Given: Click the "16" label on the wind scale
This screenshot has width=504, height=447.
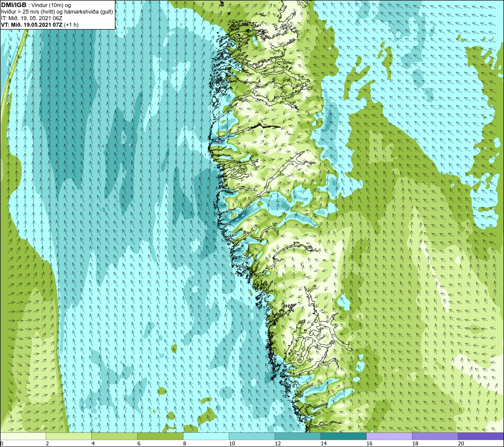Looking at the screenshot, I should click(369, 444).
